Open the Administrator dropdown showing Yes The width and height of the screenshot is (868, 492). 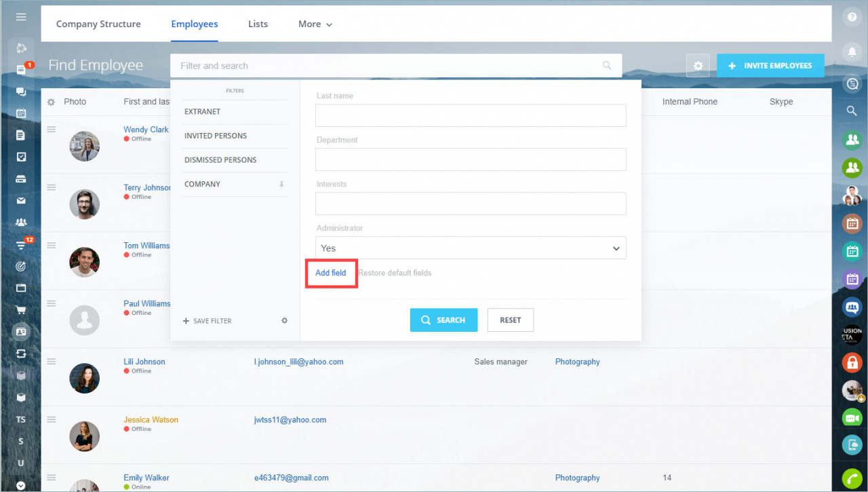[x=471, y=248]
